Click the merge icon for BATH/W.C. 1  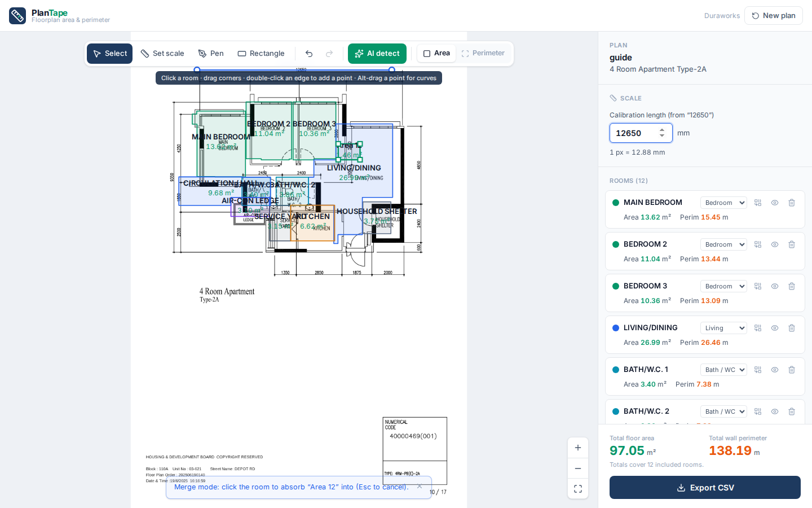click(758, 370)
